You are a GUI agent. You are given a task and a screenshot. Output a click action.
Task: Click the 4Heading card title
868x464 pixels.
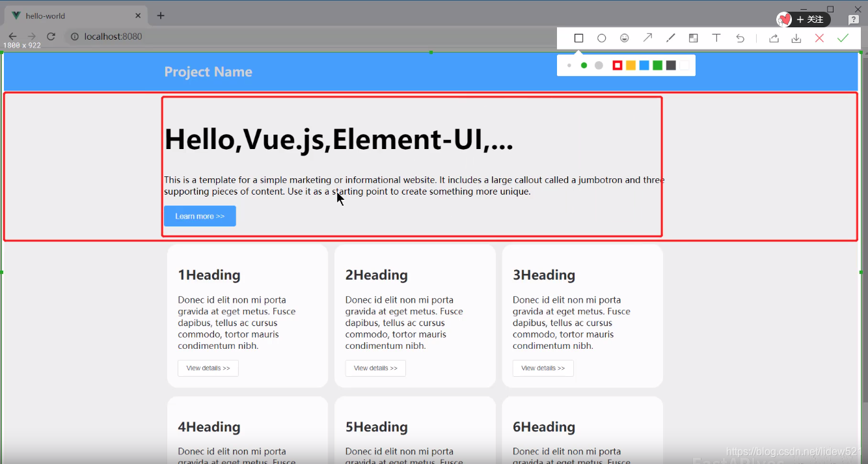click(209, 427)
